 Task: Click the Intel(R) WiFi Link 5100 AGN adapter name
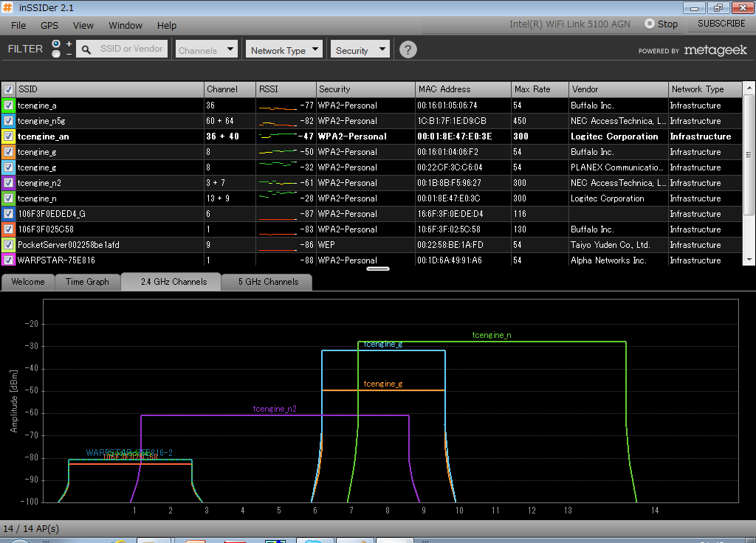[570, 24]
